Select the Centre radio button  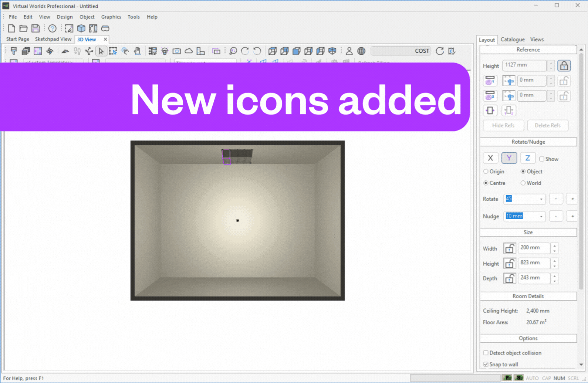pos(486,183)
